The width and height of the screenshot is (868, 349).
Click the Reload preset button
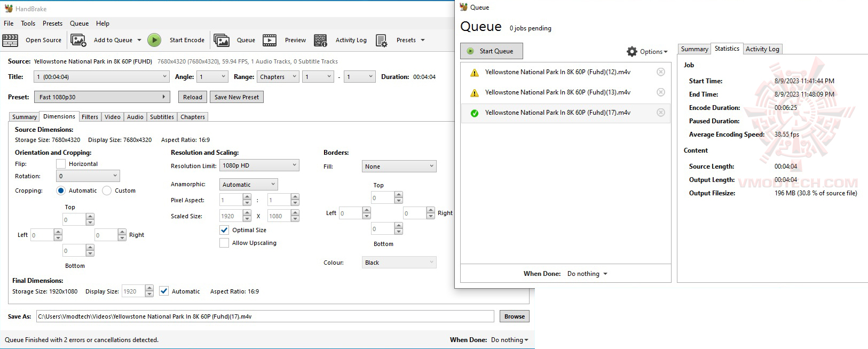tap(193, 97)
